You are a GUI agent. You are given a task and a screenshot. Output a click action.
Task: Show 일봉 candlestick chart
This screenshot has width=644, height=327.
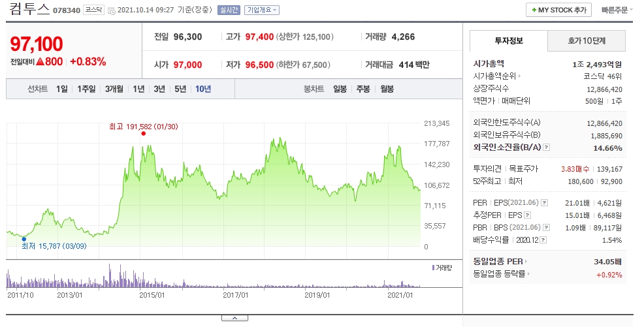point(340,89)
